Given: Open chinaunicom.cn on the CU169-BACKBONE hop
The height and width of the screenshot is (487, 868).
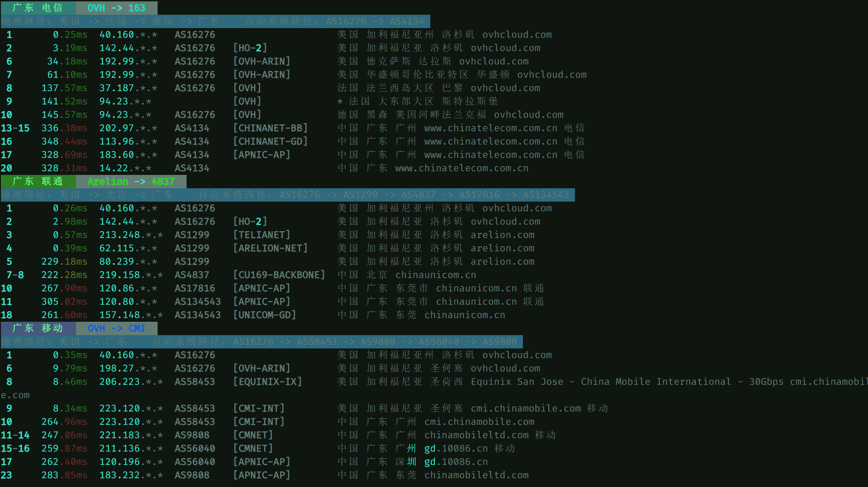Looking at the screenshot, I should point(435,275).
